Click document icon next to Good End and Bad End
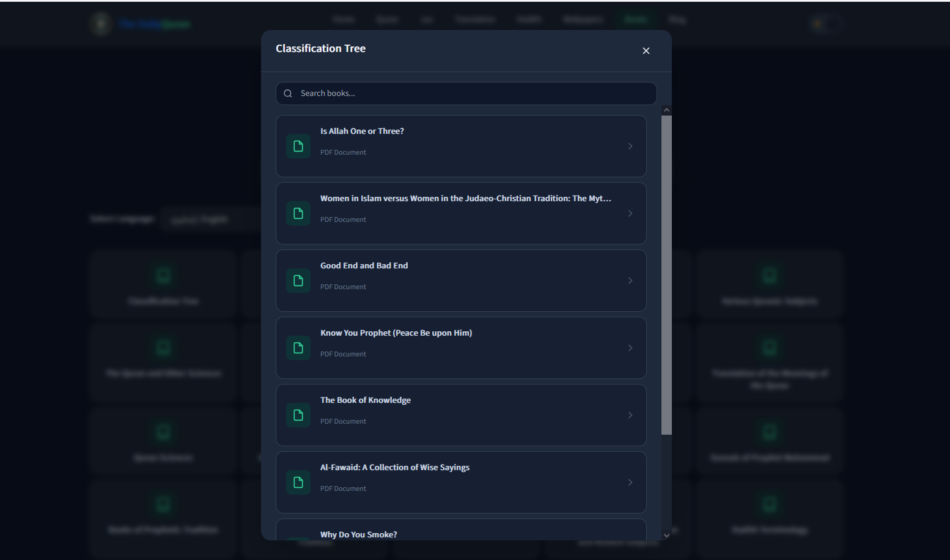This screenshot has width=950, height=560. point(298,281)
